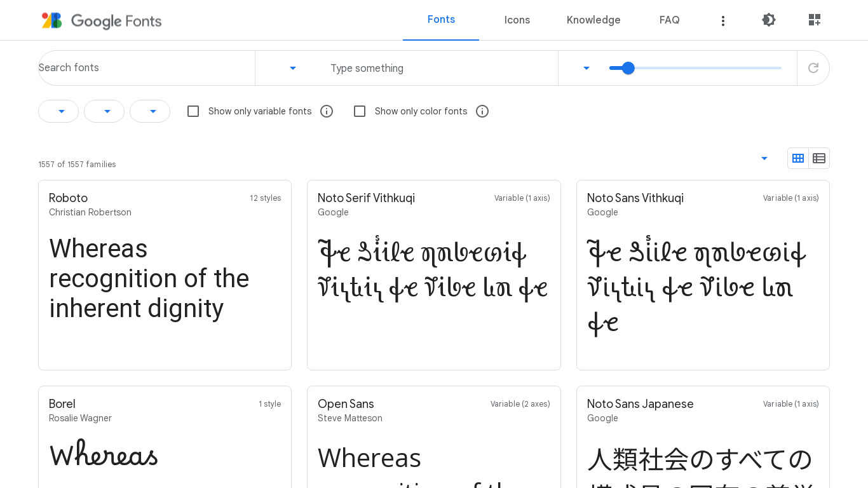The height and width of the screenshot is (488, 868).
Task: Open the second filter pill dropdown
Action: pyautogui.click(x=104, y=111)
